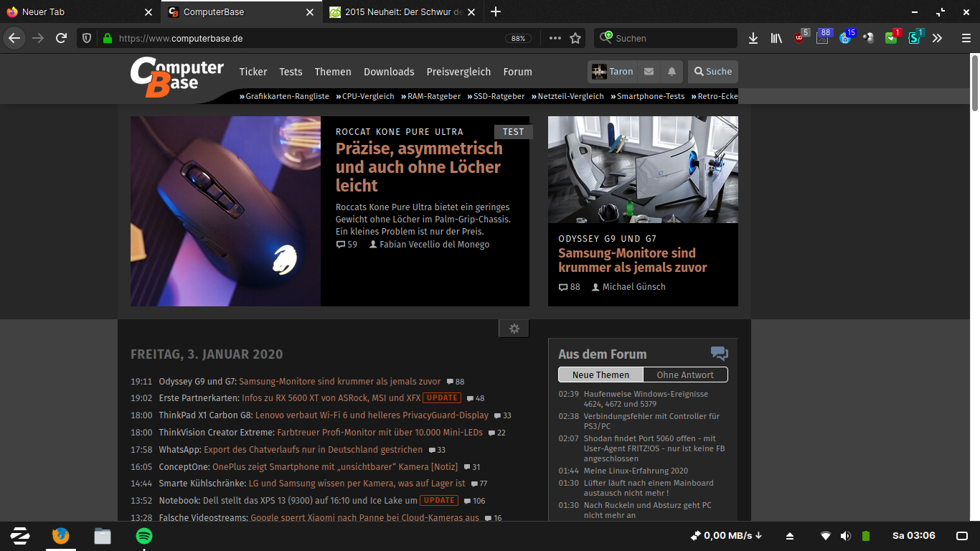Click the ComputerBase logo
The width and height of the screenshot is (980, 551).
pyautogui.click(x=176, y=77)
